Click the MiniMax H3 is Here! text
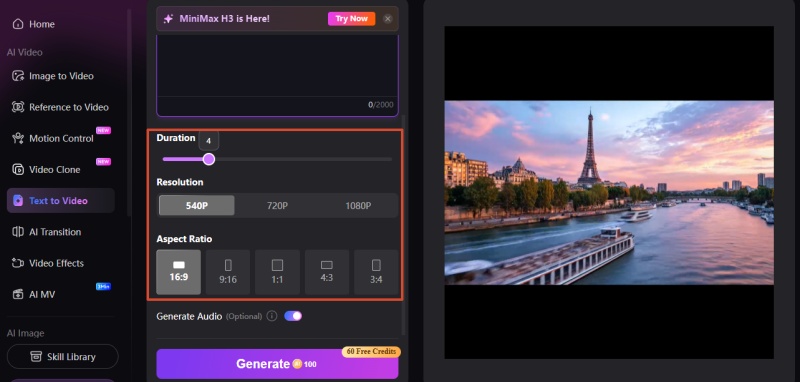Image resolution: width=800 pixels, height=382 pixels. pos(224,19)
